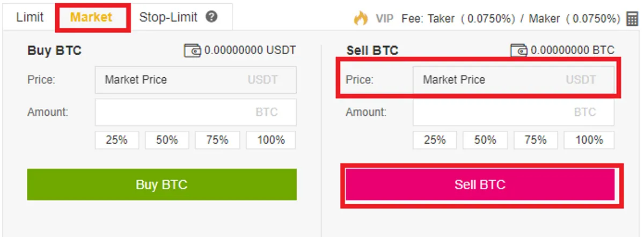Screen dimensions: 644x237
Task: Click the VIP flame icon
Action: click(360, 18)
